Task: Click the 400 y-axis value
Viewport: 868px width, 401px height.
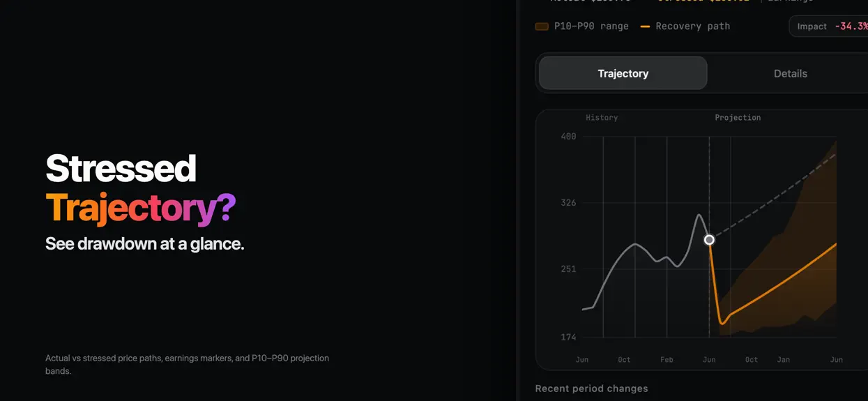Action: pos(569,137)
